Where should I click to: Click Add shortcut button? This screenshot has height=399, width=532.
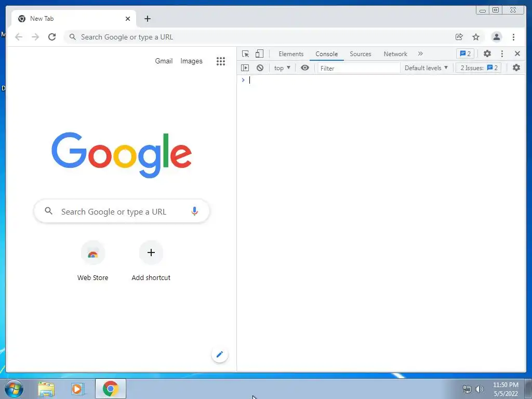(x=151, y=261)
